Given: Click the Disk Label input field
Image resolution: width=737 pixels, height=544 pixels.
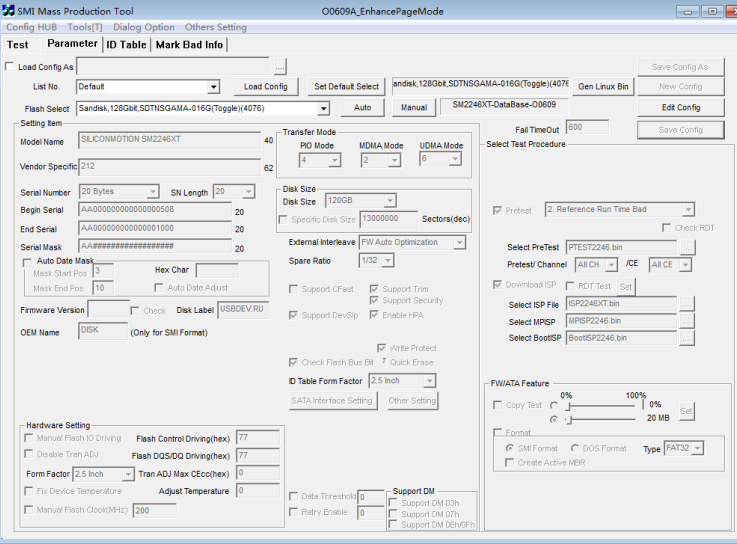Looking at the screenshot, I should pos(243,310).
